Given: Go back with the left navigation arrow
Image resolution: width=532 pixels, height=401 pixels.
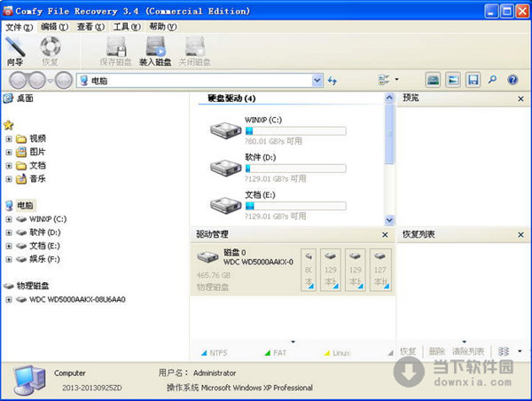Looking at the screenshot, I should click(18, 81).
